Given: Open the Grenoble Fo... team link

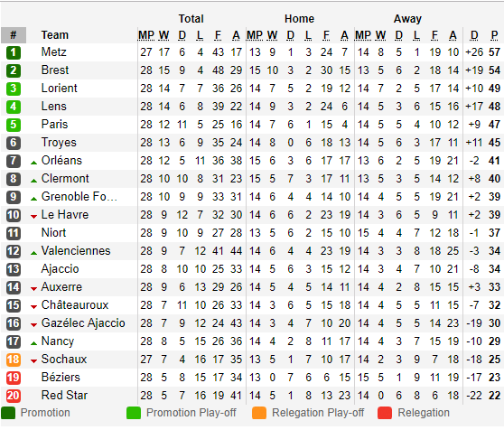Looking at the screenshot, I should 79,196.
